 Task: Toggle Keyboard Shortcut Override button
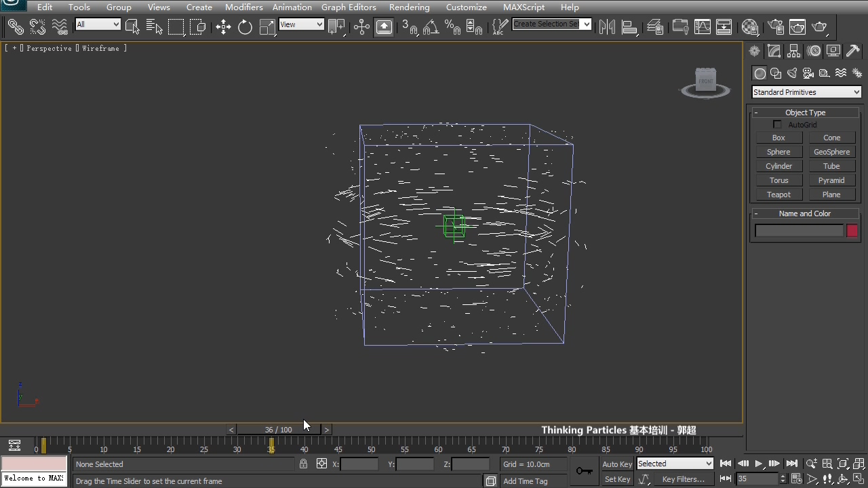click(x=384, y=26)
